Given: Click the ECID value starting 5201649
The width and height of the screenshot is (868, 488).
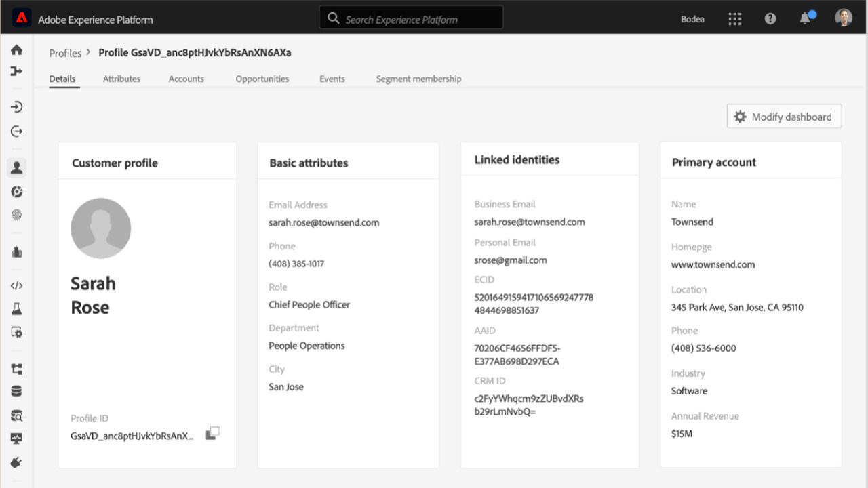Looking at the screenshot, I should coord(534,304).
